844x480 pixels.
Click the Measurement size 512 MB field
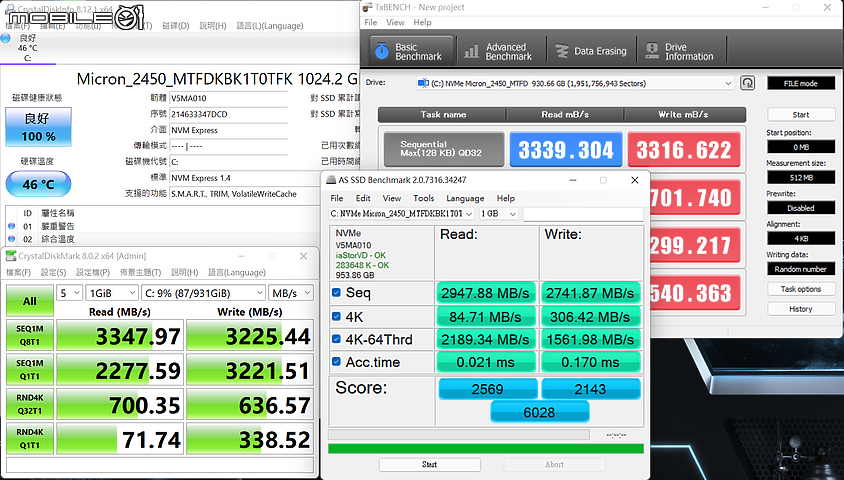[x=800, y=178]
